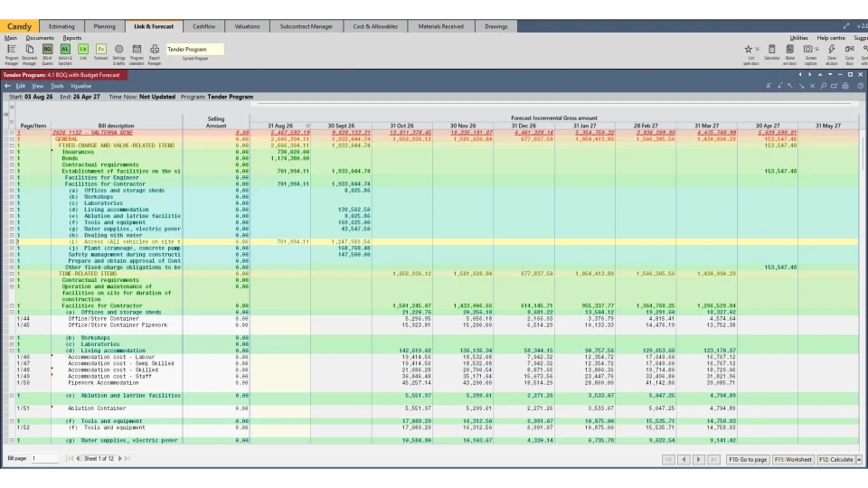Select the Ablution Container item row
This screenshot has height=488, width=868.
(x=437, y=408)
